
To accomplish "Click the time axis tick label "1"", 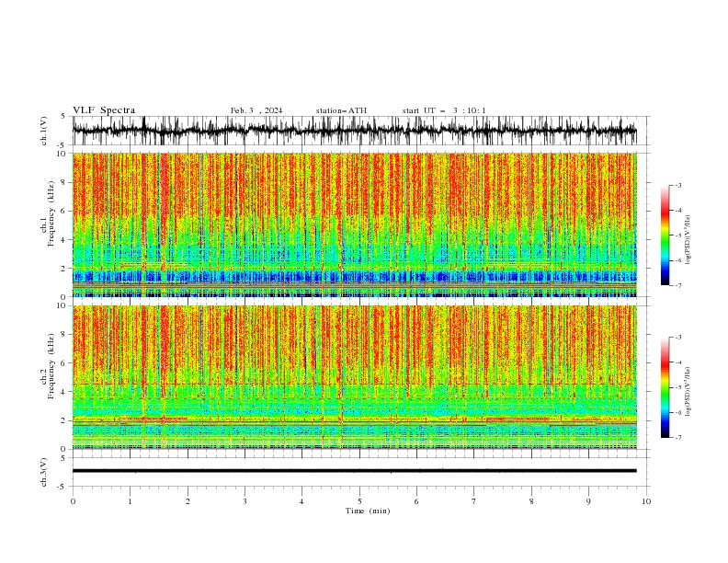I will pyautogui.click(x=130, y=501).
